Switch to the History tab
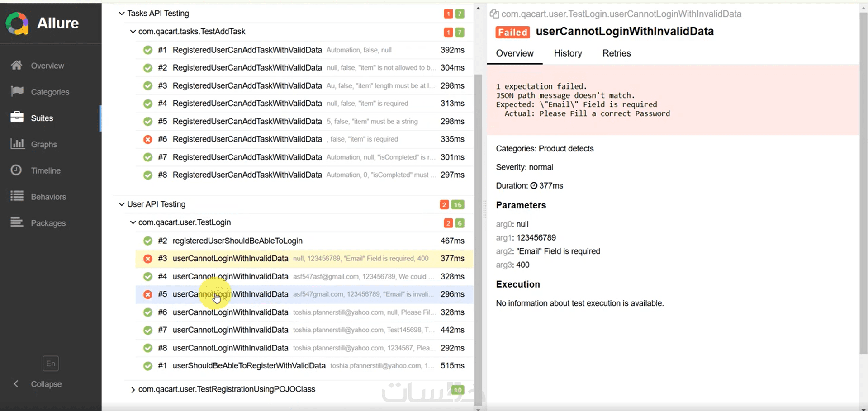 pyautogui.click(x=568, y=53)
